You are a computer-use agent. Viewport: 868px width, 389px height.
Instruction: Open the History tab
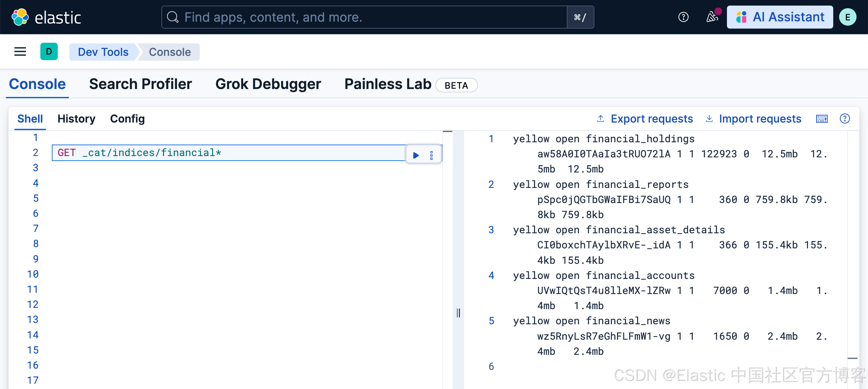(x=76, y=119)
